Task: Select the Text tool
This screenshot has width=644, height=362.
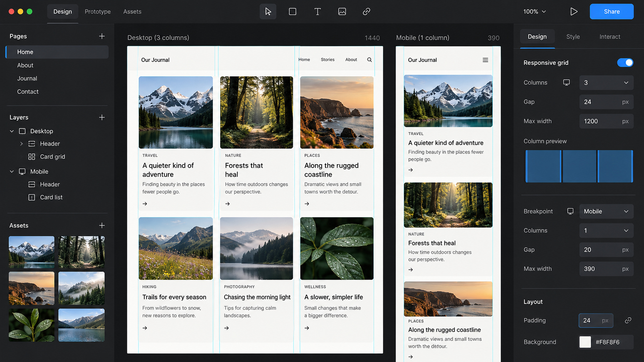Action: click(317, 12)
